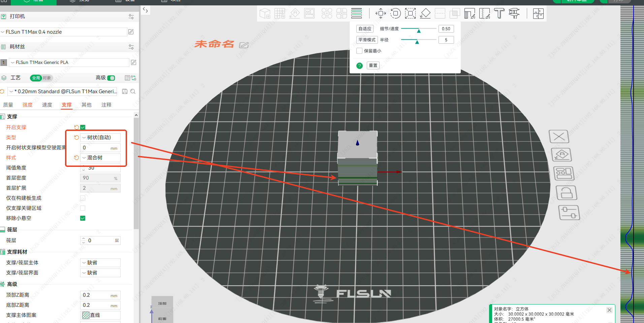644x323 pixels.
Task: Click the 细节/速度 slider handle
Action: click(419, 31)
